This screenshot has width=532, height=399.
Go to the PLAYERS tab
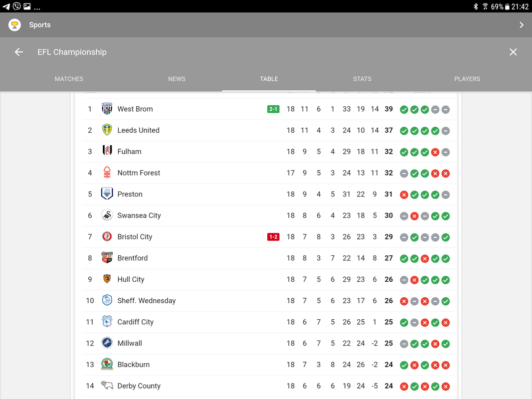tap(467, 79)
